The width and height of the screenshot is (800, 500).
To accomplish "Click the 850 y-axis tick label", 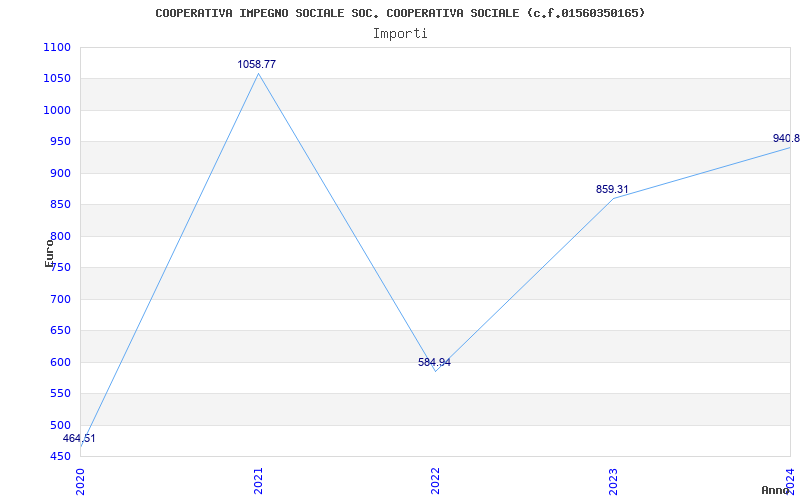I will 60,205.
